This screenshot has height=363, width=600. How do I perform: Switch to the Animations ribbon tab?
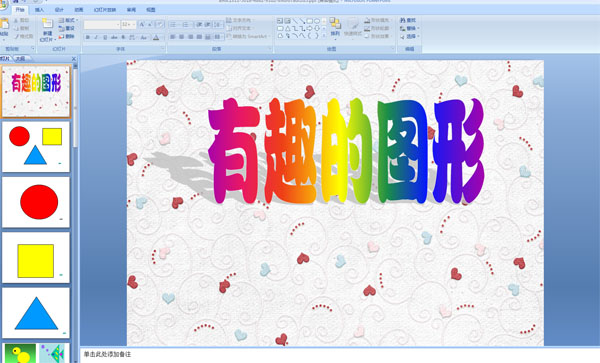[x=79, y=10]
